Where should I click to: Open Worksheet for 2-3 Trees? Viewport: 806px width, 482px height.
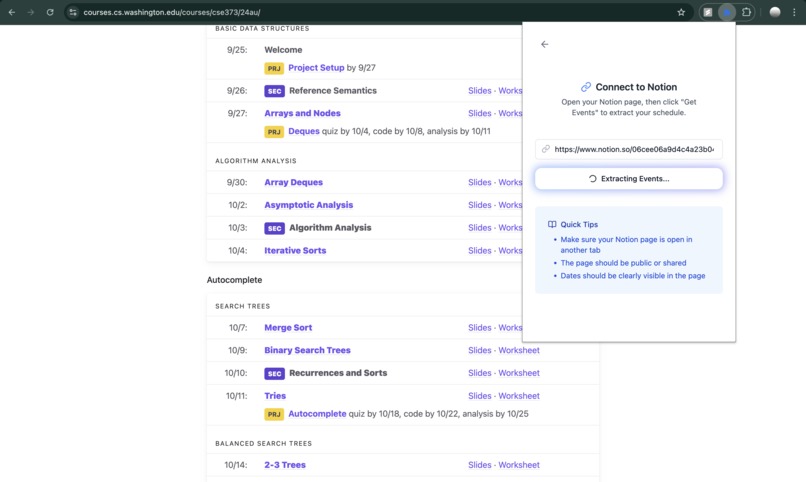519,465
